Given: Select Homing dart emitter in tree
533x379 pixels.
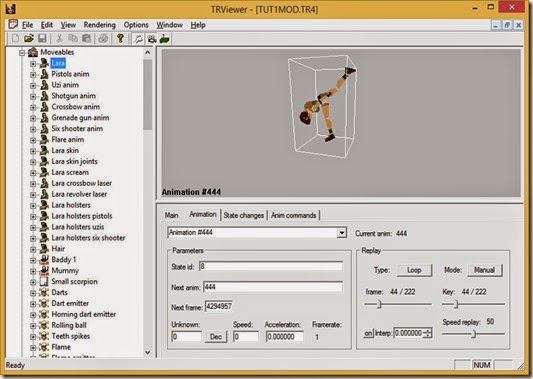Looking at the screenshot, I should click(84, 314).
